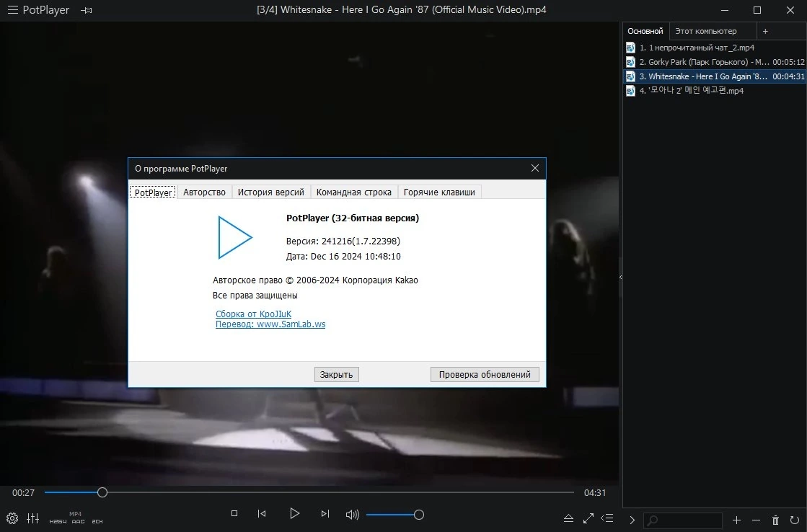
Task: Select playlist item 4 '모아나 2' mp4
Action: tap(715, 91)
